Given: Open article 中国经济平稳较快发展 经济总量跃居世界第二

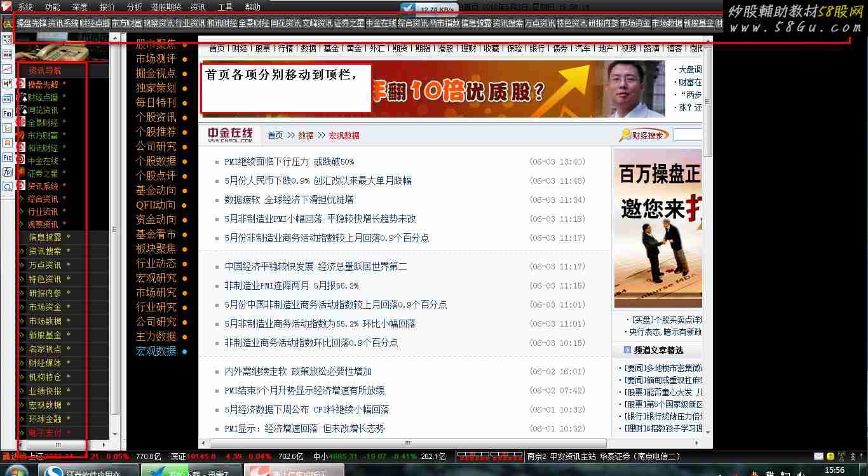Looking at the screenshot, I should [316, 266].
